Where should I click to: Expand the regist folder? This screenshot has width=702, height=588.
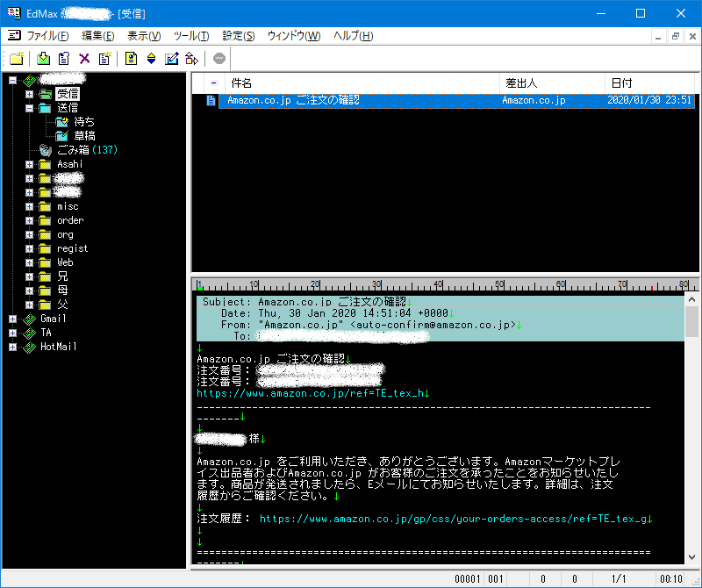[x=29, y=248]
